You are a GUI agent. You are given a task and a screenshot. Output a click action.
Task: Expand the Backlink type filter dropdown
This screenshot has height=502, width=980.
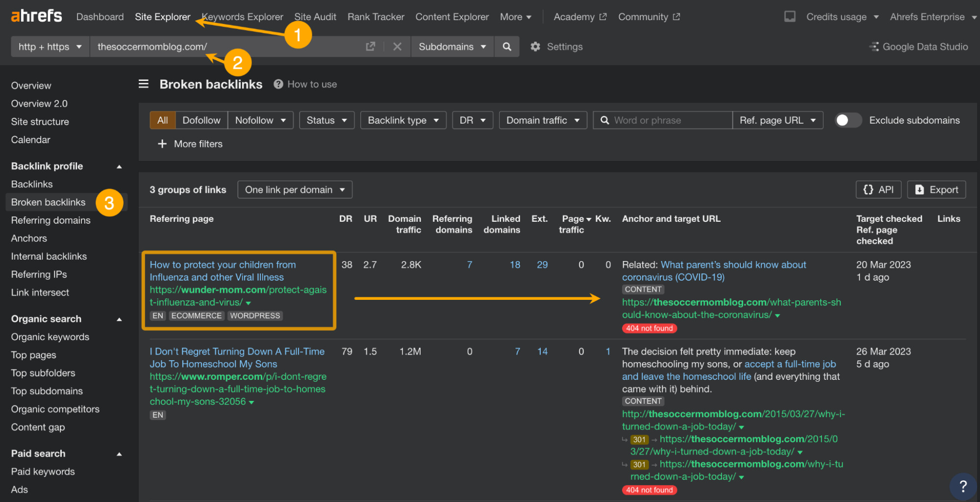403,120
